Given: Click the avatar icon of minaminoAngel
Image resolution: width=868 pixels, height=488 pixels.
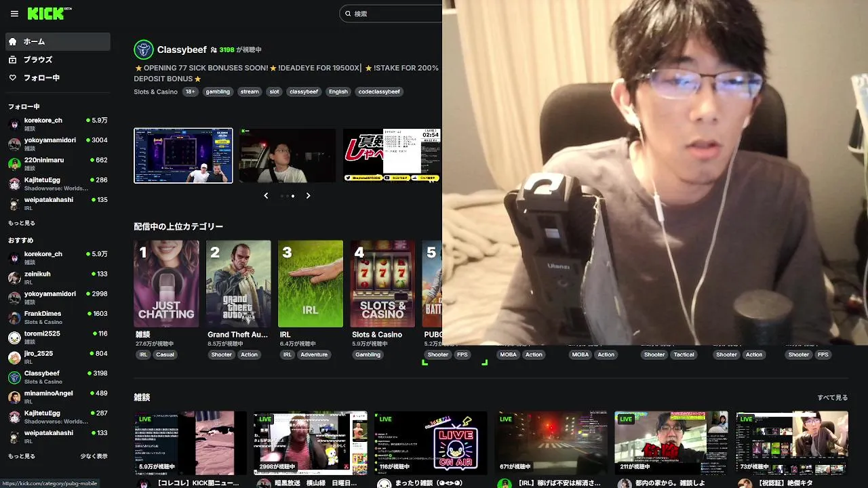Looking at the screenshot, I should point(14,397).
